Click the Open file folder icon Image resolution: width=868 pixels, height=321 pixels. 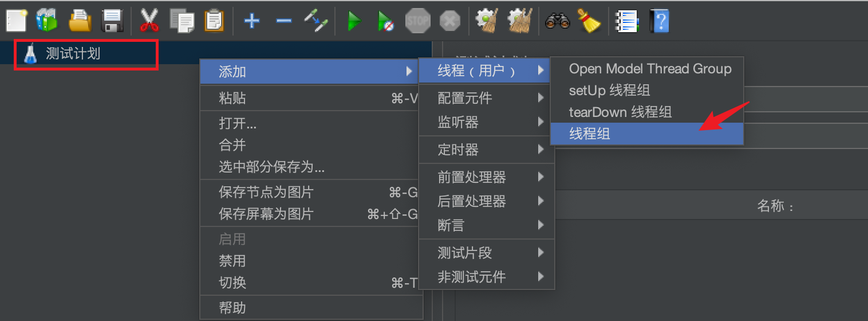(x=80, y=21)
